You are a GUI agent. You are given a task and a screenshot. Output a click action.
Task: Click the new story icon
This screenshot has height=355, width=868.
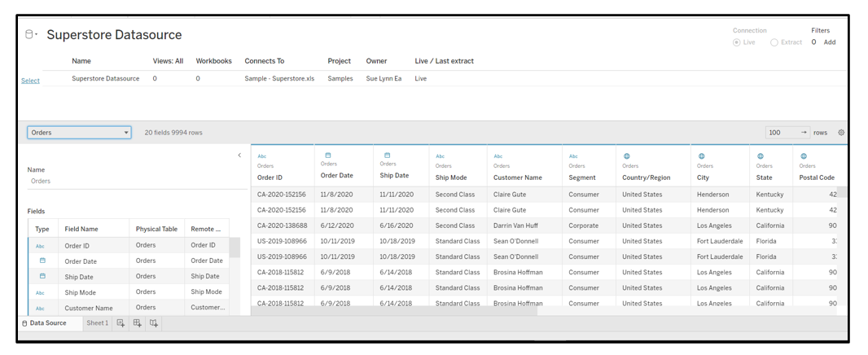(x=153, y=323)
